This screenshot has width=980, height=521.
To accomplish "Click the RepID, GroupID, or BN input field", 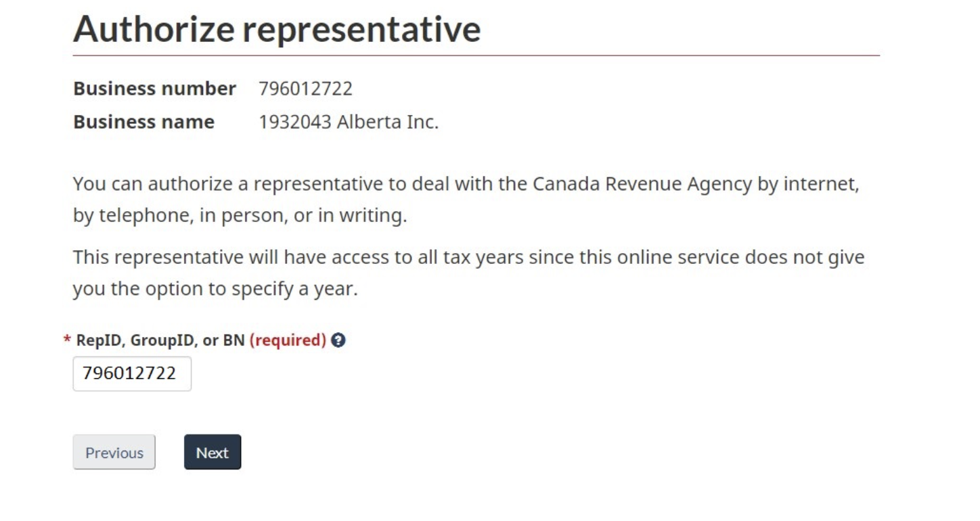I will pyautogui.click(x=132, y=373).
